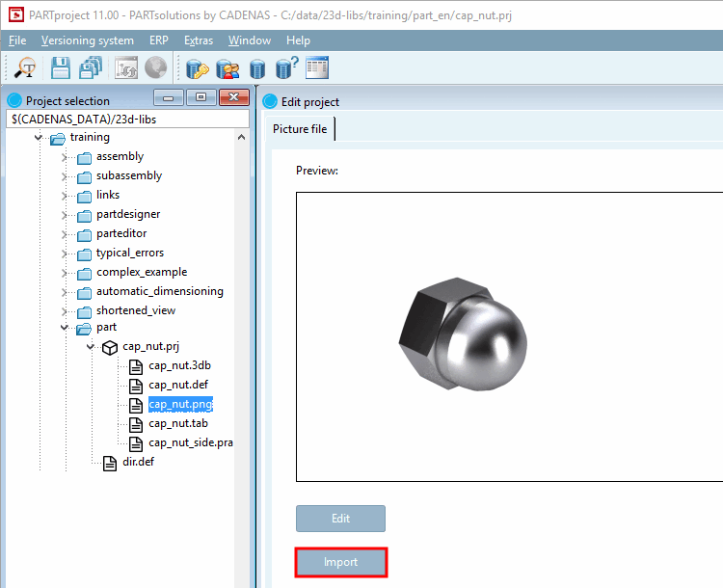The width and height of the screenshot is (723, 588).
Task: Click the text search magnifier toolbar icon
Action: coord(25,67)
